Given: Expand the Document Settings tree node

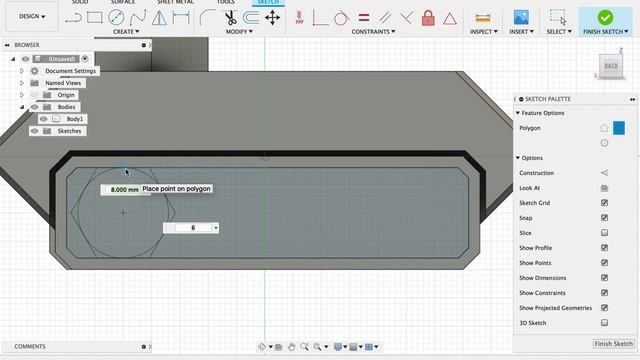Looking at the screenshot, I should tap(22, 71).
